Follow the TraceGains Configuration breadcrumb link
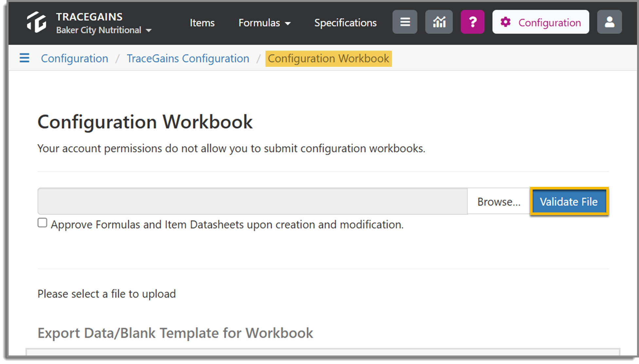 pos(188,58)
